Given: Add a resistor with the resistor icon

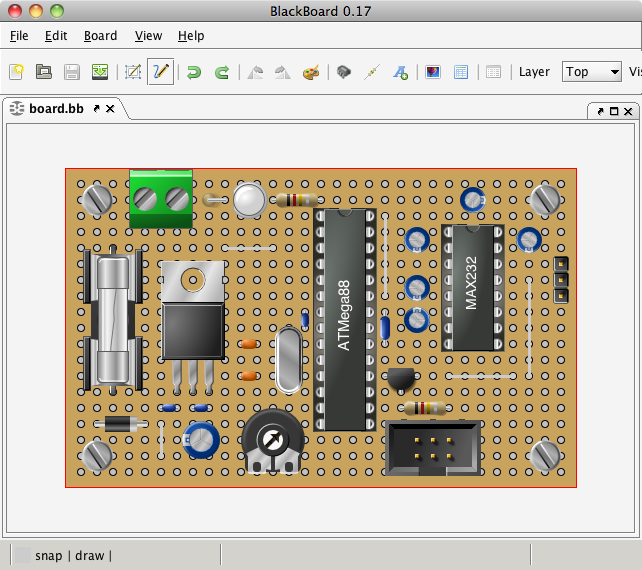Looking at the screenshot, I should pos(372,72).
